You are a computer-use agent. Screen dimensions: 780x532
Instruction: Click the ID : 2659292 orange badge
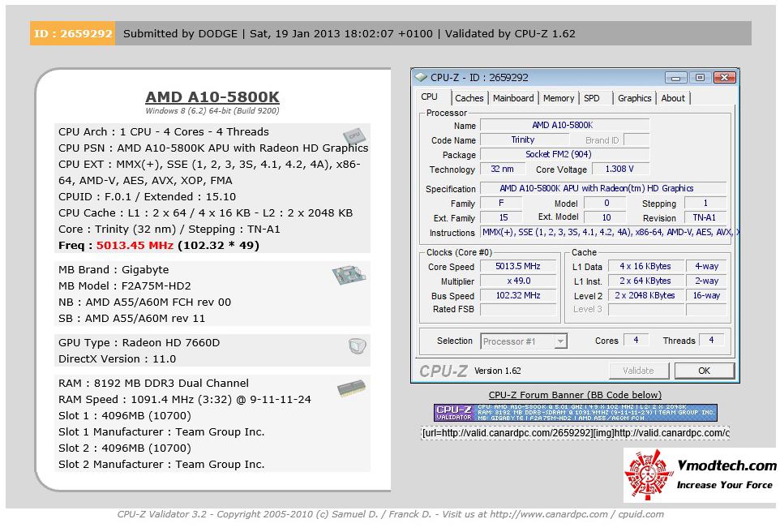(x=73, y=33)
